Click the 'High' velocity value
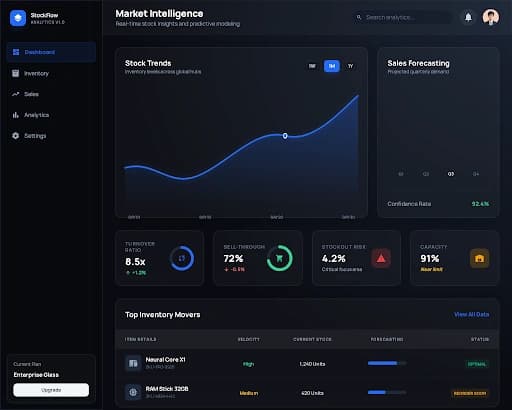Screen dimensions: 512x410 [x=249, y=364]
